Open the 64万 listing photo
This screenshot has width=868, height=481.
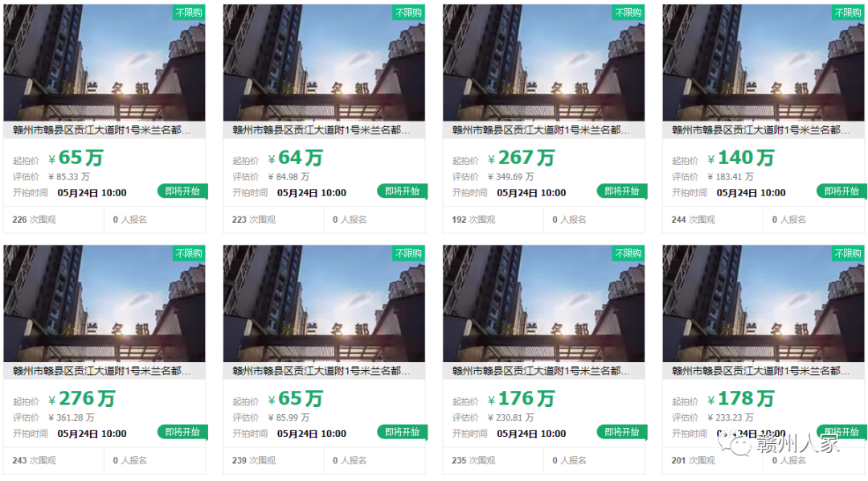(x=324, y=63)
